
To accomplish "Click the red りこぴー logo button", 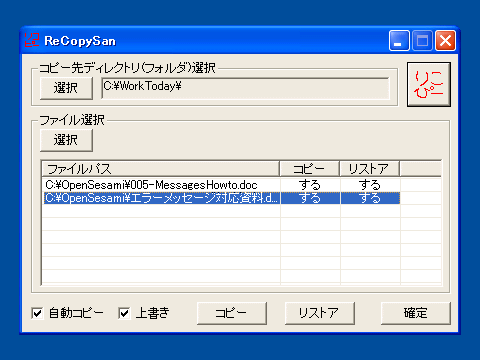I will click(429, 85).
